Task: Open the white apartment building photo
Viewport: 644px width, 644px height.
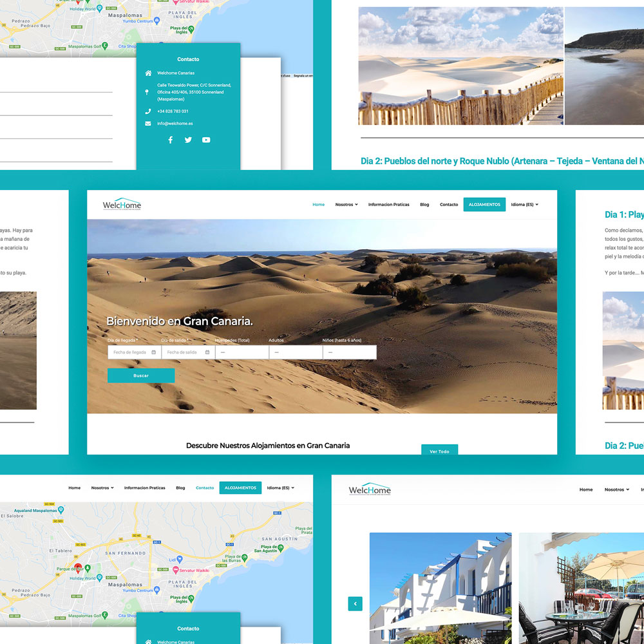Action: pyautogui.click(x=440, y=588)
